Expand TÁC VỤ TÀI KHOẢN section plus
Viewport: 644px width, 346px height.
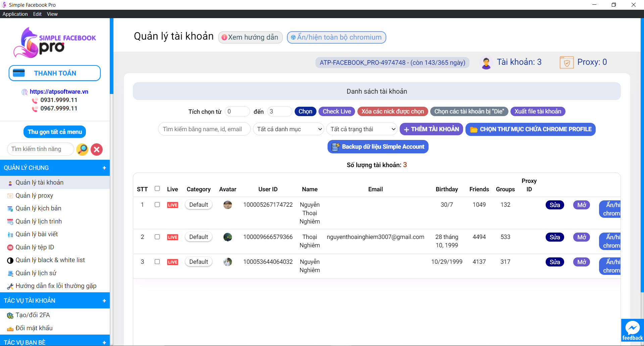104,301
